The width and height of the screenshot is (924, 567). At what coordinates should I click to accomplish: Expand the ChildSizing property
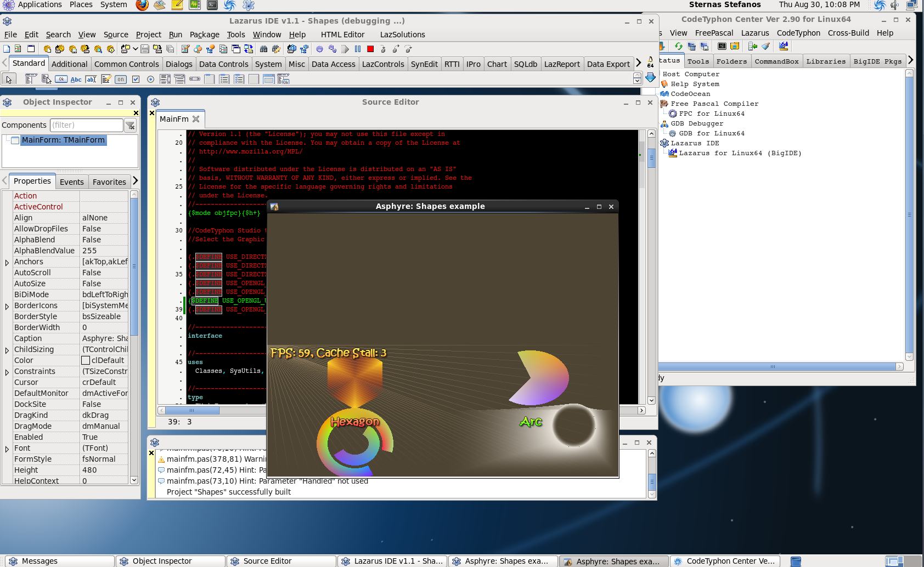7,350
